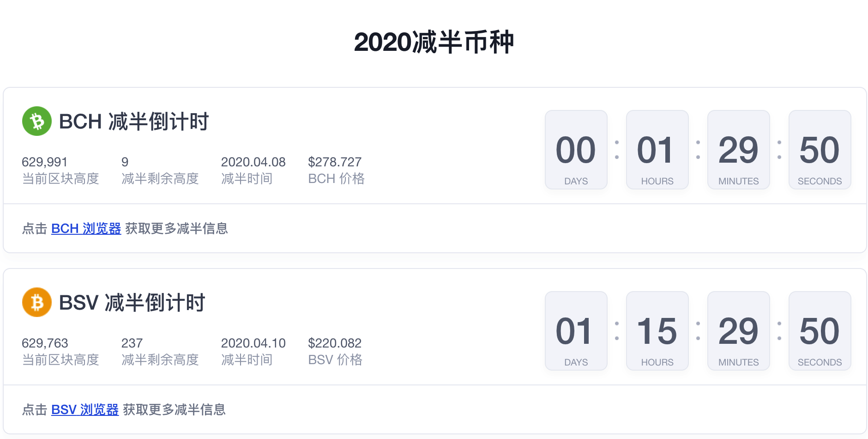Select the BSV countdown SECONDS box

(x=820, y=331)
